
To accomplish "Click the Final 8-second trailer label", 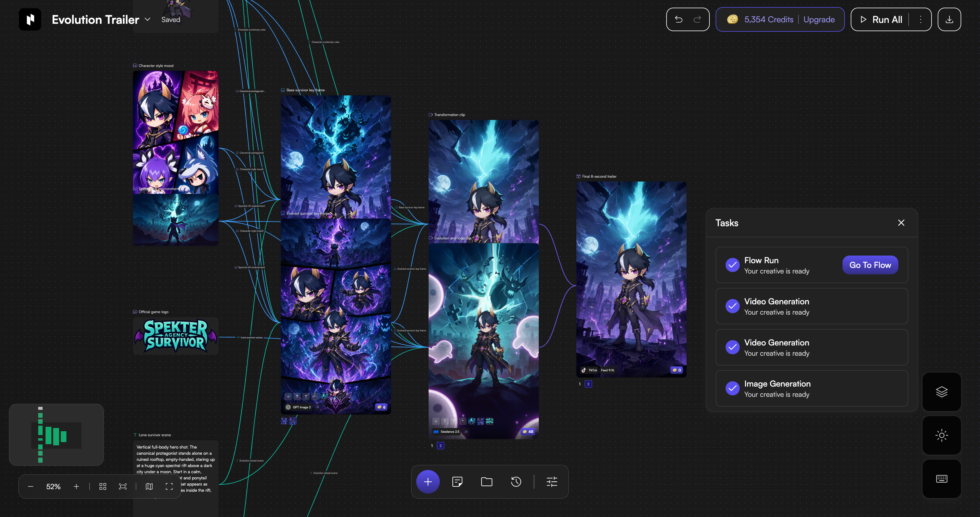I will 599,177.
